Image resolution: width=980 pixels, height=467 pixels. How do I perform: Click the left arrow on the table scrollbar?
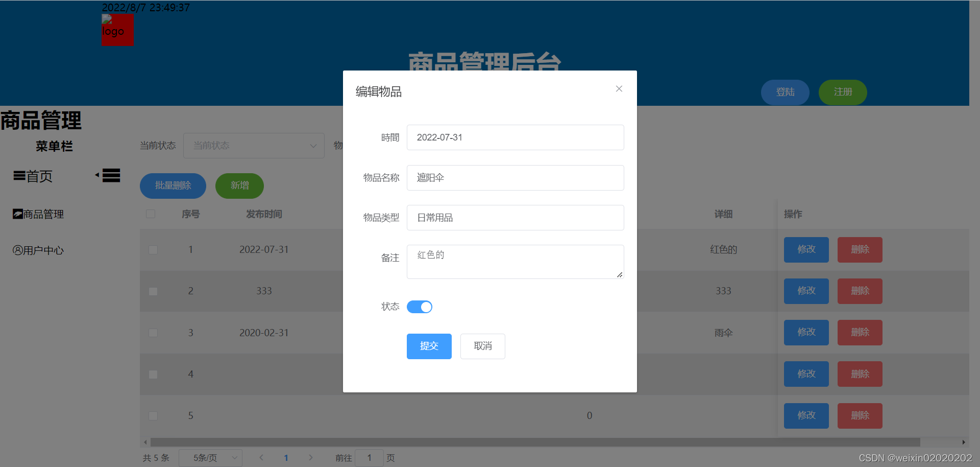(x=145, y=442)
